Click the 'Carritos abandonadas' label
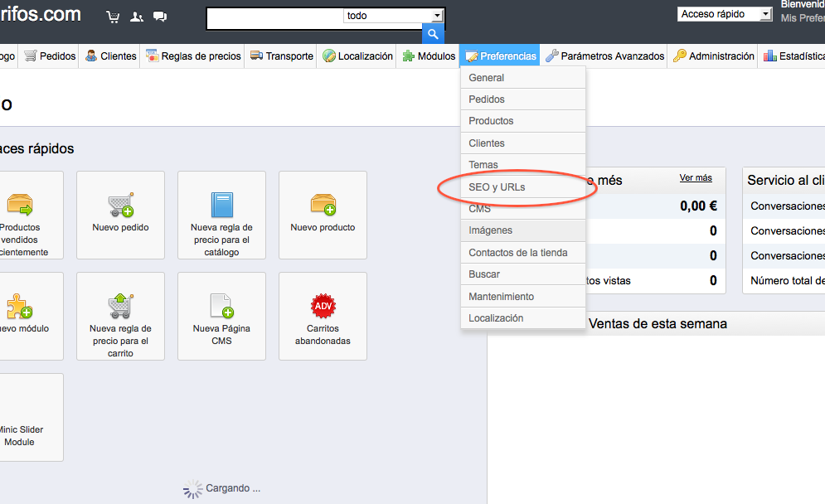825x504 pixels. [323, 335]
